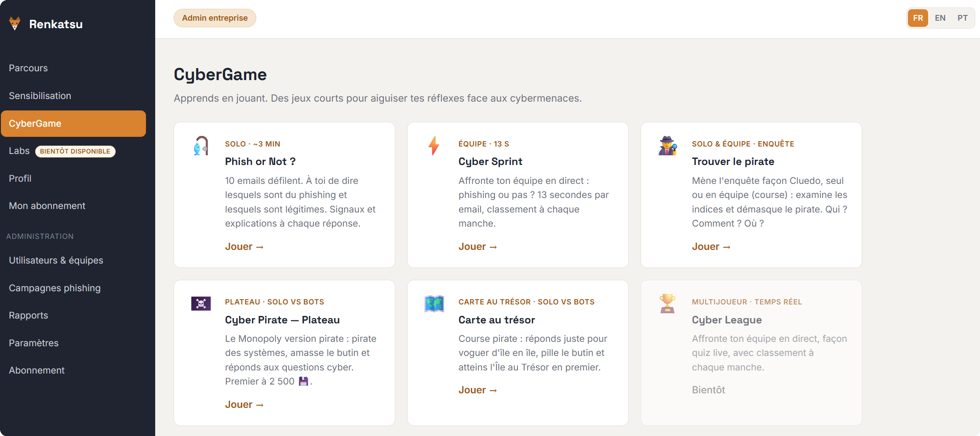The width and height of the screenshot is (980, 436).
Task: Select CyberGame in the sidebar
Action: [x=73, y=124]
